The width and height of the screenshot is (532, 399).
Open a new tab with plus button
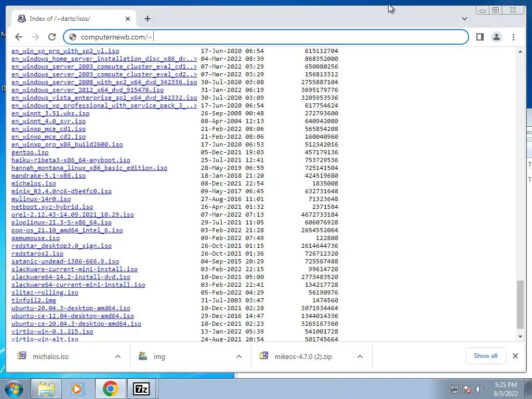[147, 19]
